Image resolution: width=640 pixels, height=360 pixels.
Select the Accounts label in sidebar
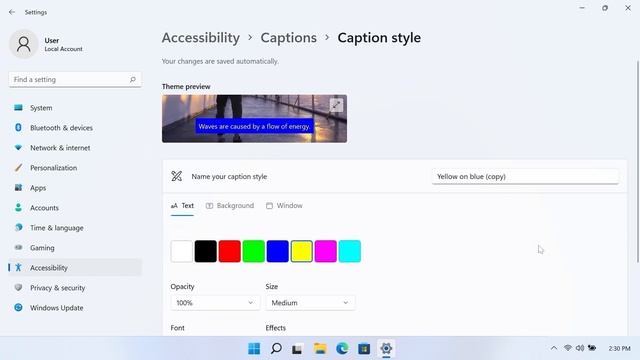(x=44, y=208)
